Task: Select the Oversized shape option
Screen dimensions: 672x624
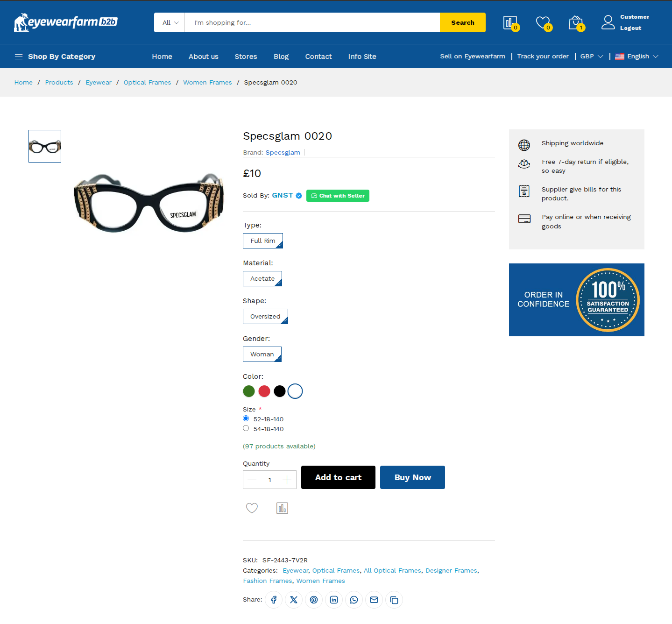Action: (265, 316)
